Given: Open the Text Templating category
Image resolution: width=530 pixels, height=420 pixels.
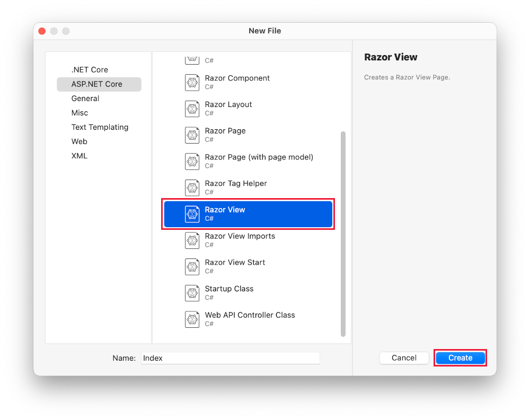Looking at the screenshot, I should pos(100,127).
